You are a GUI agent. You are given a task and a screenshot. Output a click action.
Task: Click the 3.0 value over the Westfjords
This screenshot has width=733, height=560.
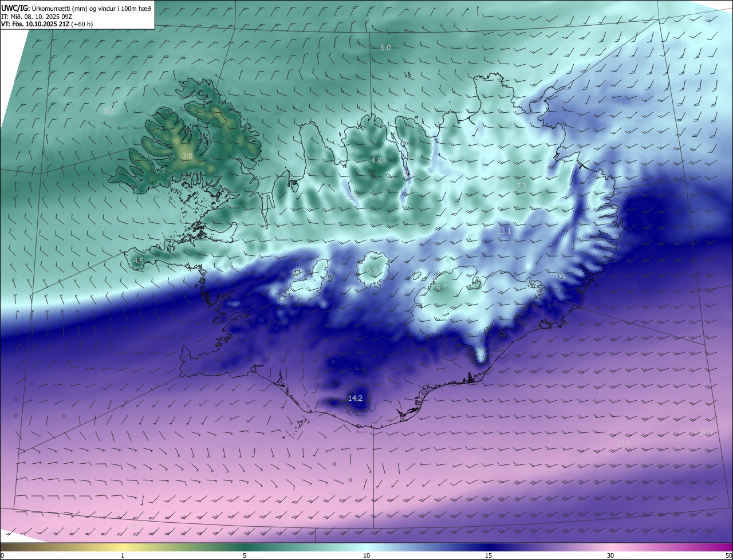[x=187, y=156]
